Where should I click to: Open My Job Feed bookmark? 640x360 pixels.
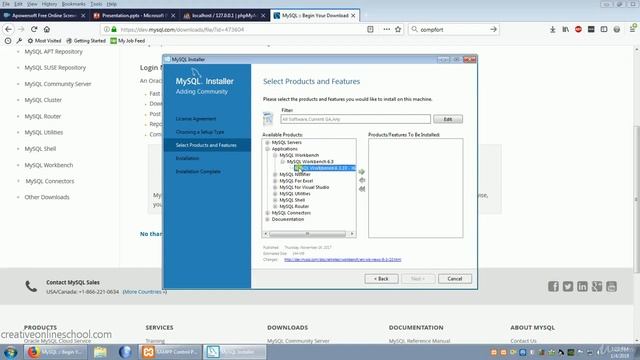point(128,41)
